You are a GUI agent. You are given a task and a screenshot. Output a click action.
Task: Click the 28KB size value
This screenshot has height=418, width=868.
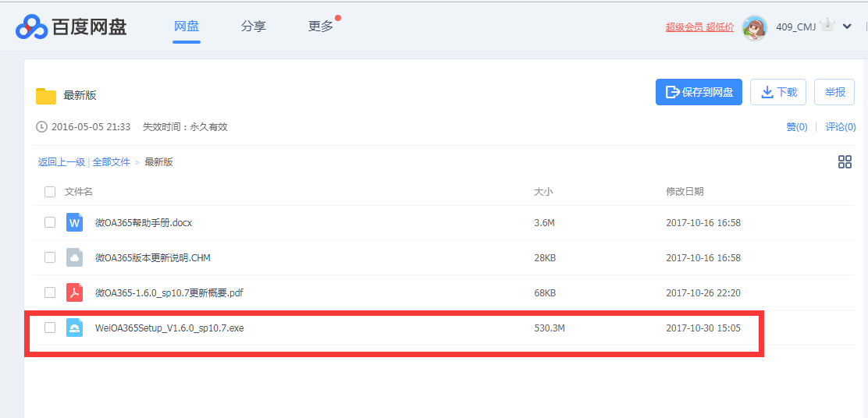[545, 257]
